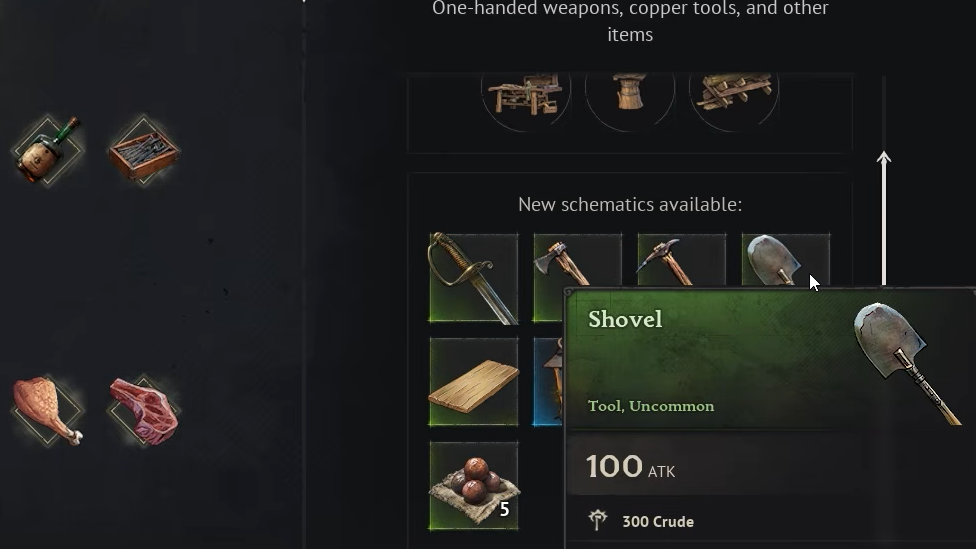Select the blue rare schematic tile
This screenshot has width=976, height=549.
548,382
